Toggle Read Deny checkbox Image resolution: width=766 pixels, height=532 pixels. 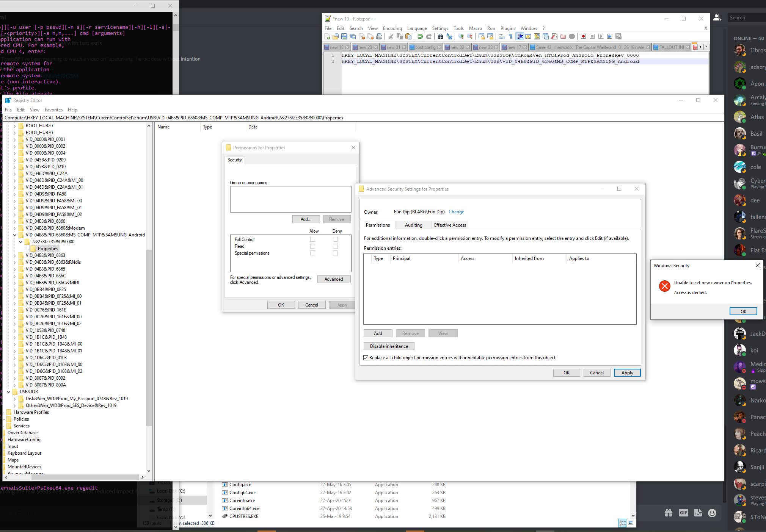[335, 246]
